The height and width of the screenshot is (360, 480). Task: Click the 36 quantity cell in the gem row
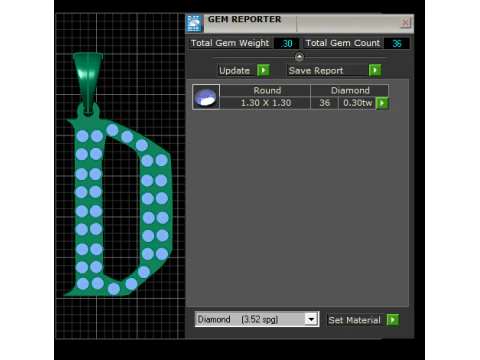click(325, 103)
